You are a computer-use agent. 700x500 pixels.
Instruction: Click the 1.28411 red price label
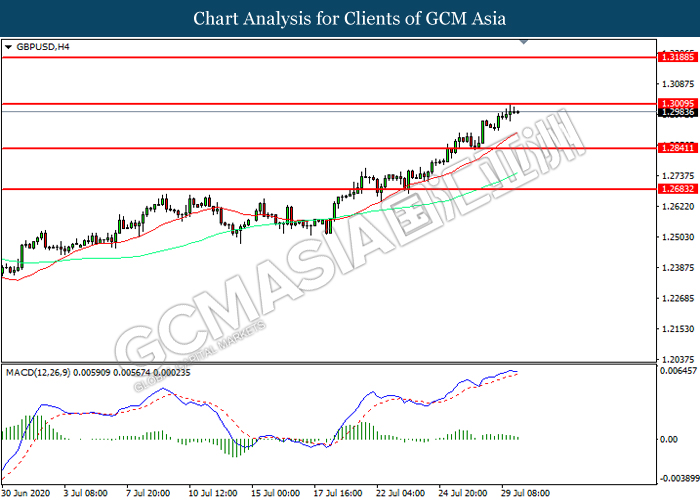coord(673,148)
